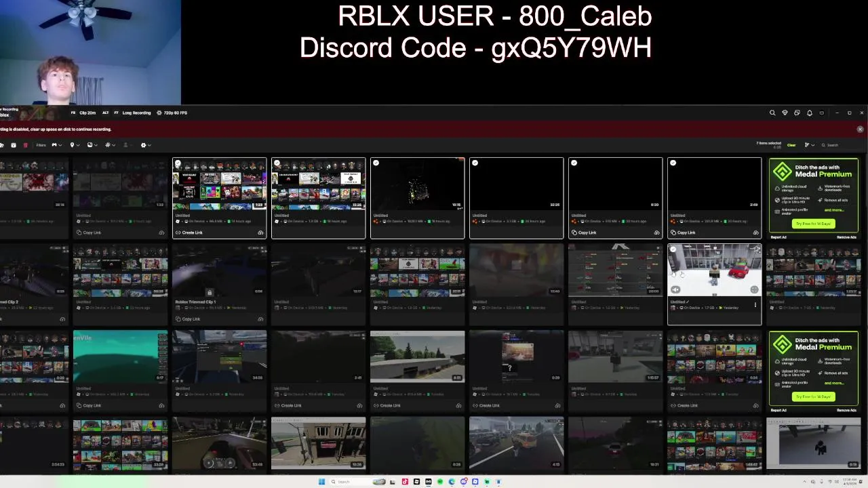Uncheck the selected 6:30 clip
The height and width of the screenshot is (488, 868).
point(574,163)
